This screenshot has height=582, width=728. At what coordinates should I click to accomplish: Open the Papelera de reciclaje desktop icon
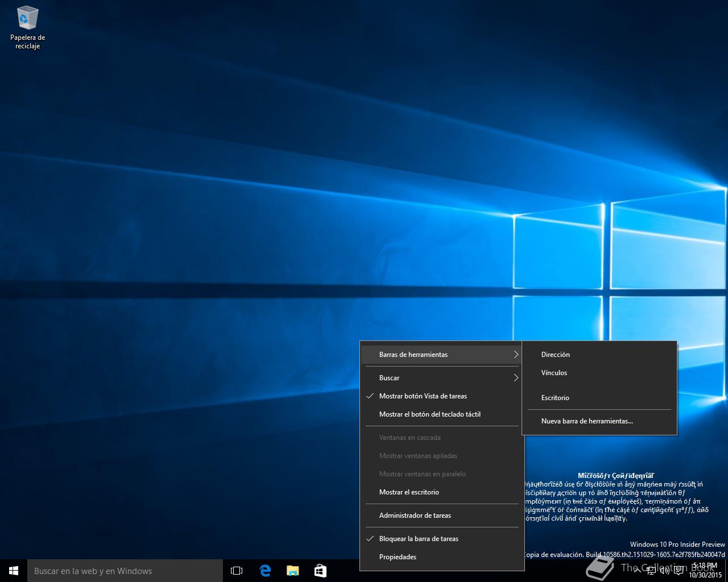click(27, 27)
